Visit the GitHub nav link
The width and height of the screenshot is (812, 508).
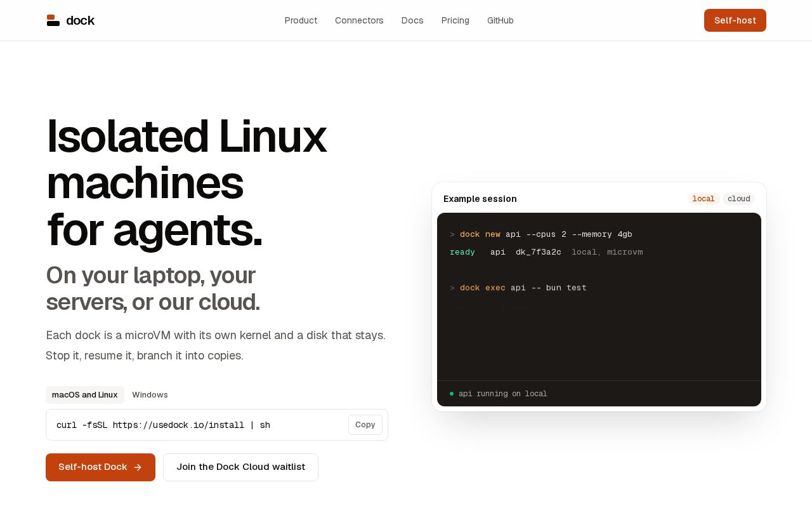(501, 20)
